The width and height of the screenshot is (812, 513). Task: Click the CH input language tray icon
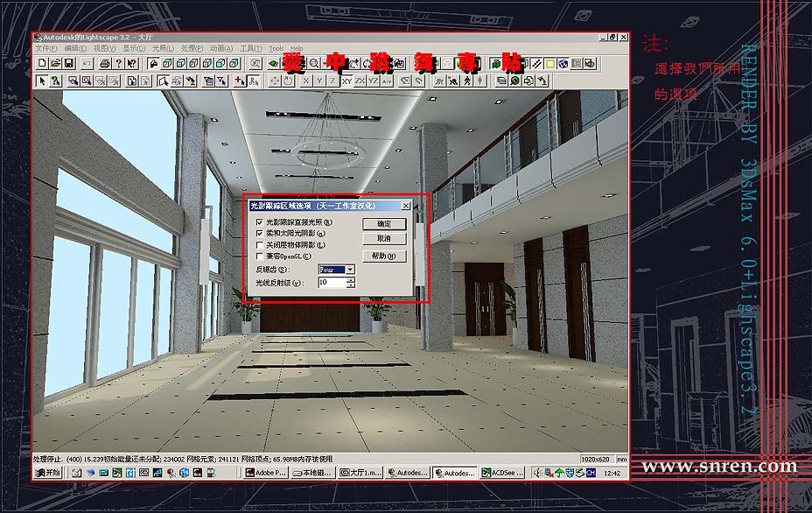pyautogui.click(x=591, y=473)
